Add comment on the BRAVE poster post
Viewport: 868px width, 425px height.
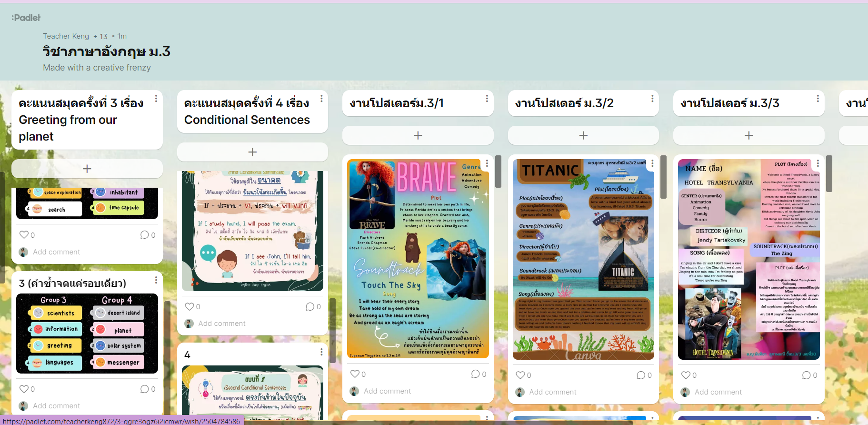(x=387, y=391)
